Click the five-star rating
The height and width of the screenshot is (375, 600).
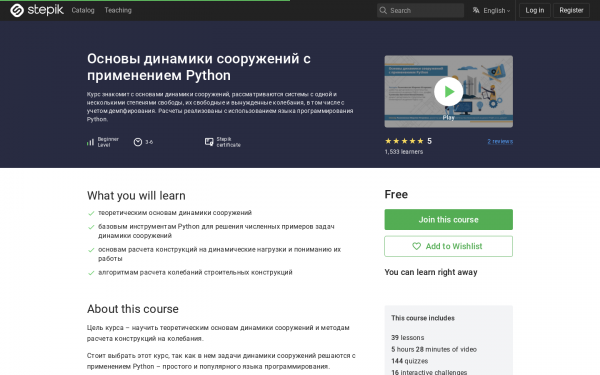pyautogui.click(x=404, y=141)
